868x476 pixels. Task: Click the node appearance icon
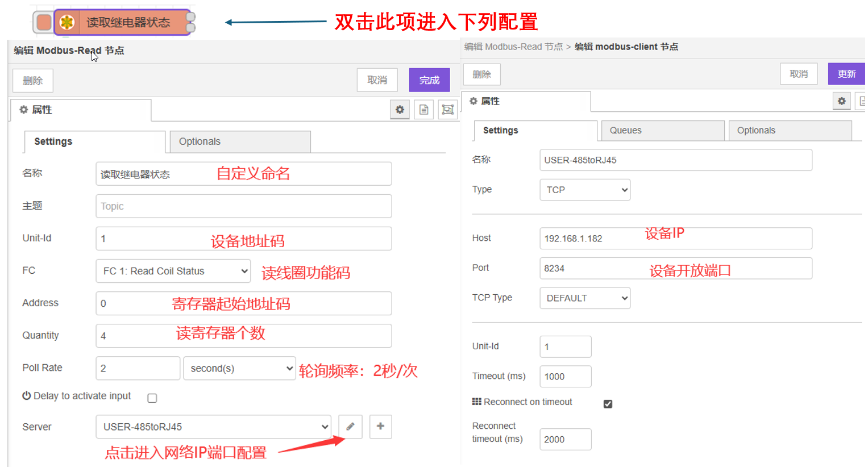[447, 110]
